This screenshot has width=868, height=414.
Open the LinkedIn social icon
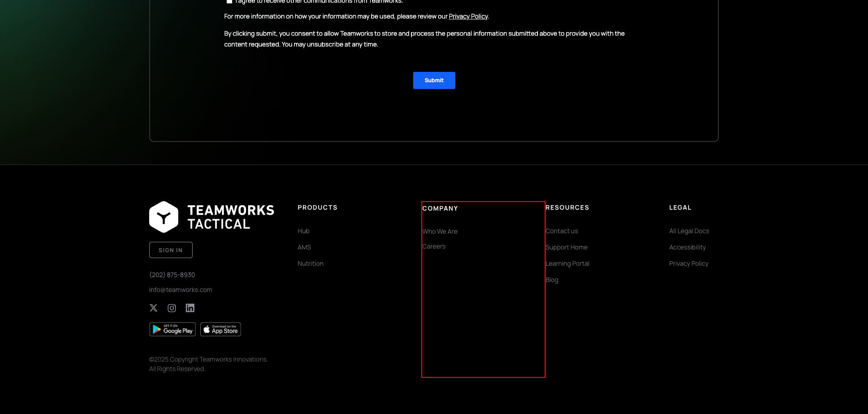190,308
